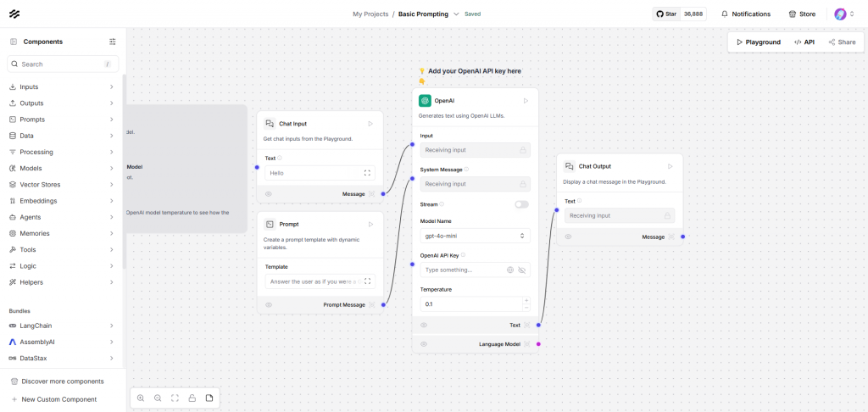Expand the Agents category
Viewport: 868px width, 412px height.
(x=62, y=217)
